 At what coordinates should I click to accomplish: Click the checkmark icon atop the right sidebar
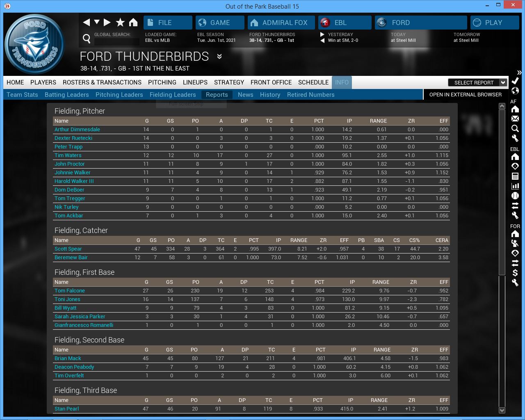(515, 81)
